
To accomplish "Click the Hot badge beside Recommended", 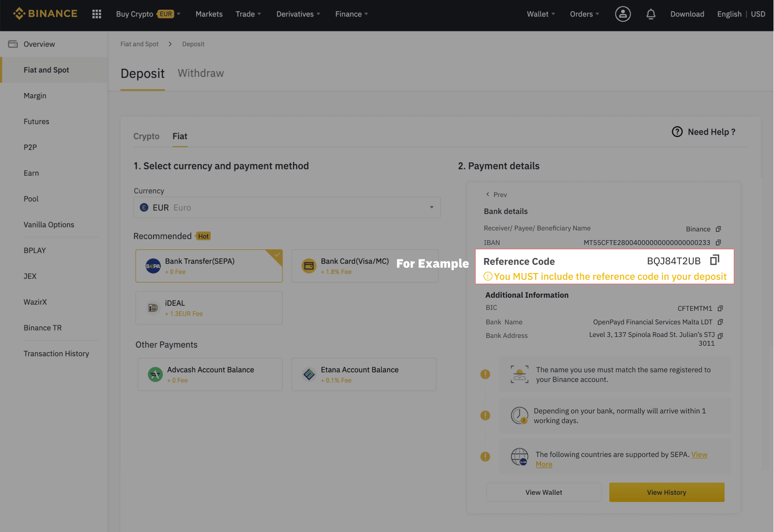I will (x=203, y=236).
